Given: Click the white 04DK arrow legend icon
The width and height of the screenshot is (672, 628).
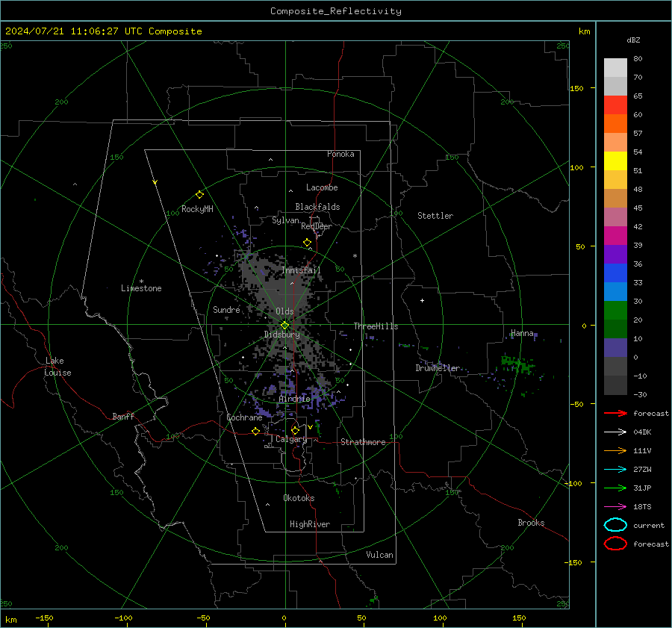Looking at the screenshot, I should tap(615, 432).
